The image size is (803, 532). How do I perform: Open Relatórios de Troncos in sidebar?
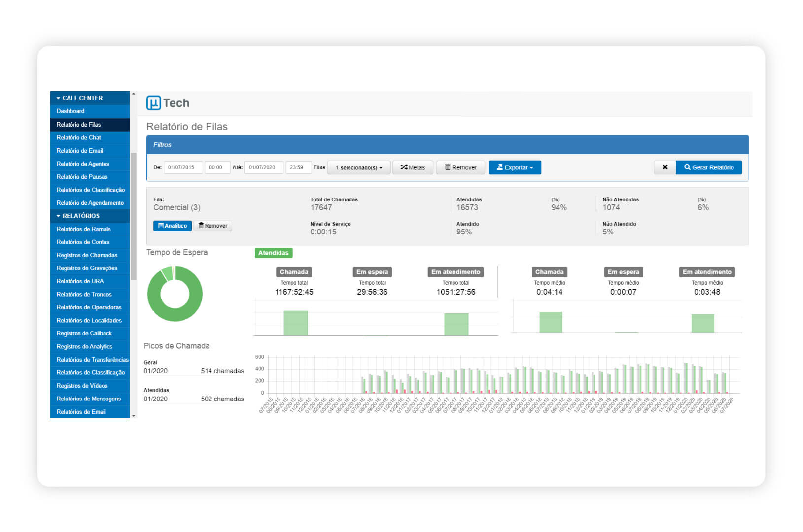(x=84, y=294)
